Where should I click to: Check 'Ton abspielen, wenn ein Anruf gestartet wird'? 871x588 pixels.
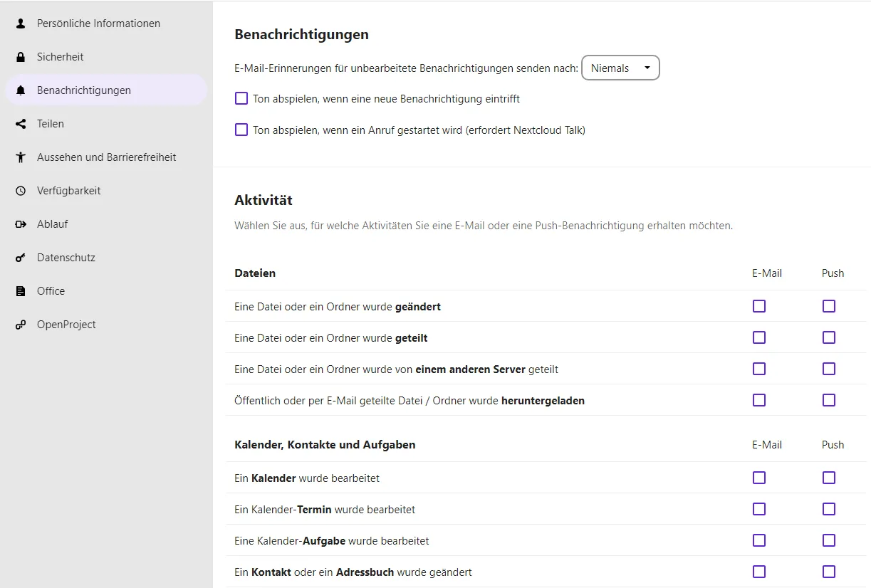241,130
